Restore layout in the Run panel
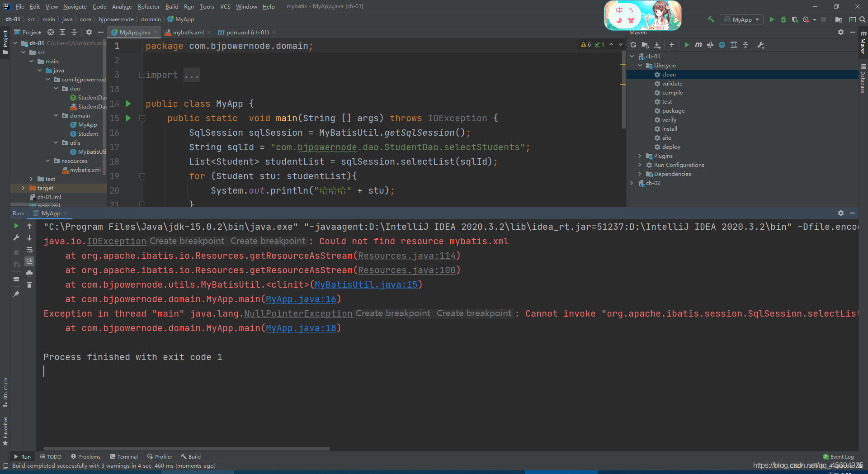The width and height of the screenshot is (868, 474). 16,279
